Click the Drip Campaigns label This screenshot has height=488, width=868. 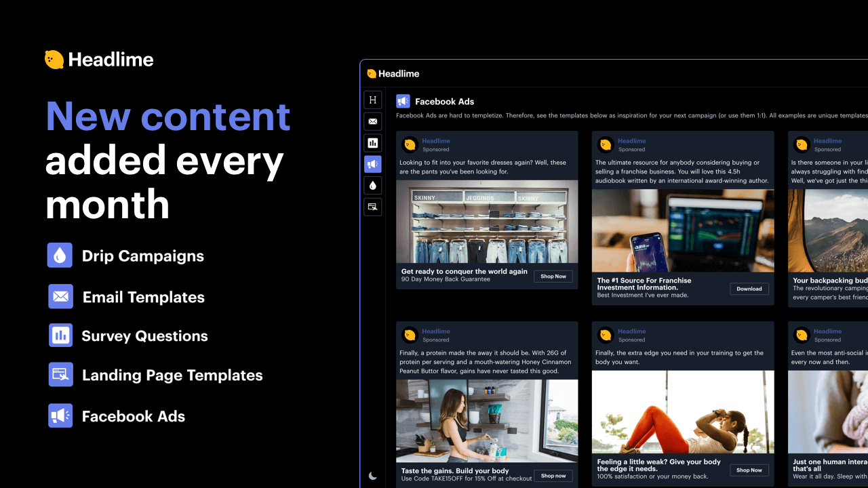pos(143,256)
